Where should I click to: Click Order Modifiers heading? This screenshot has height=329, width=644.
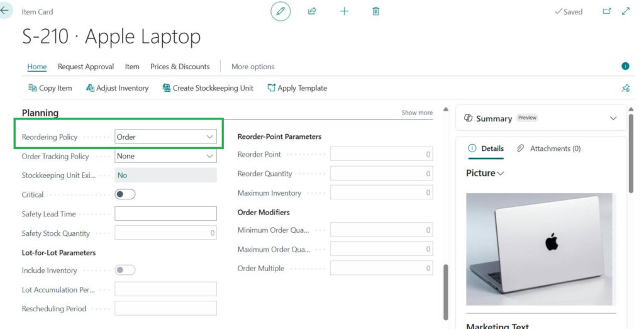264,213
